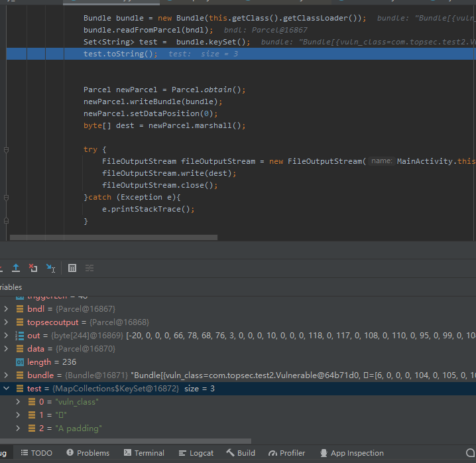
Task: Click the array icon beside out
Action: tap(20, 336)
